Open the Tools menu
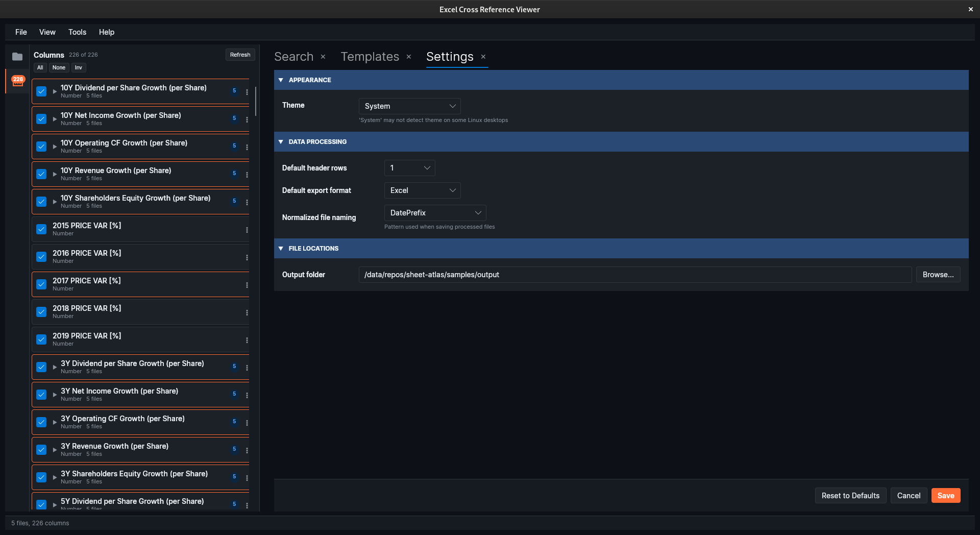The width and height of the screenshot is (980, 535). 77,32
